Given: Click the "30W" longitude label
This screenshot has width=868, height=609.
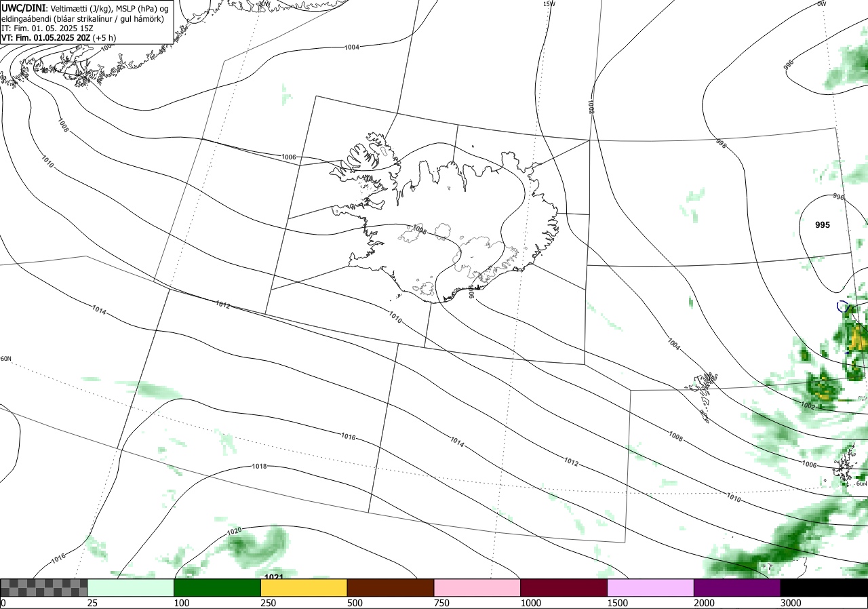Looking at the screenshot, I should point(264,3).
